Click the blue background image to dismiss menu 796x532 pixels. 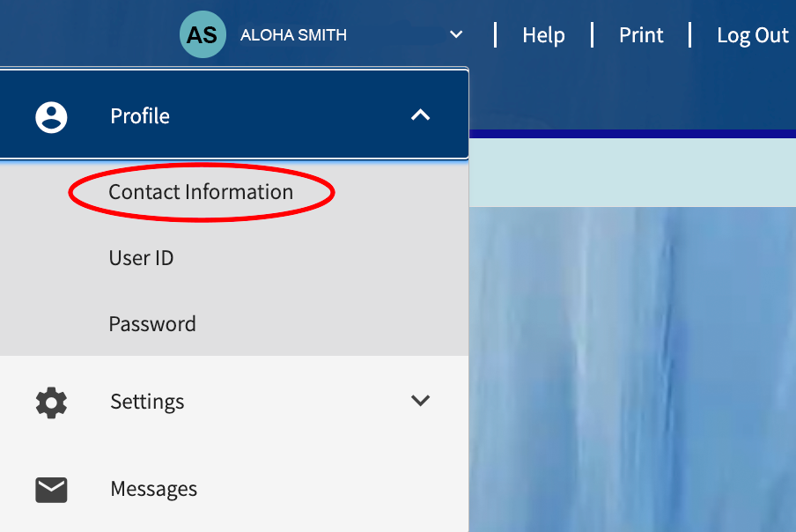632,370
